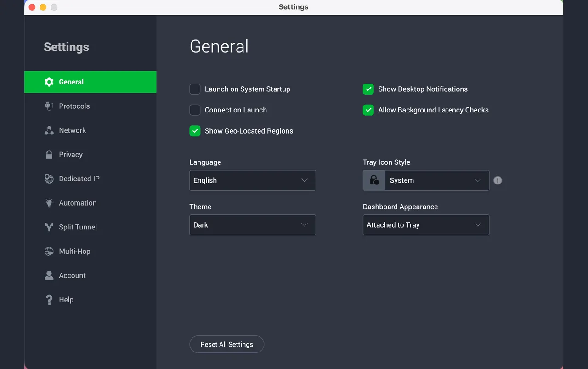Open the Automation settings section

[x=90, y=203]
